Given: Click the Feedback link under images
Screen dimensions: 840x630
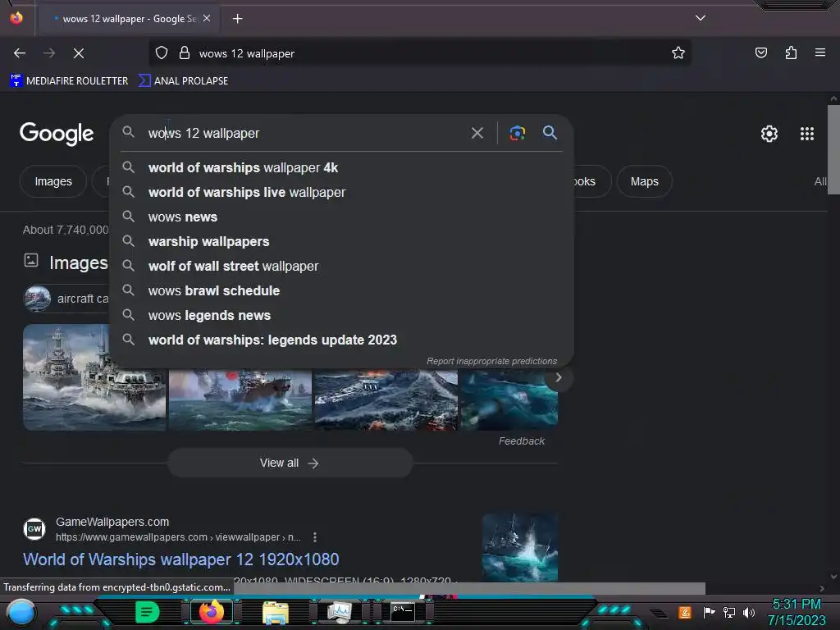Looking at the screenshot, I should point(521,441).
